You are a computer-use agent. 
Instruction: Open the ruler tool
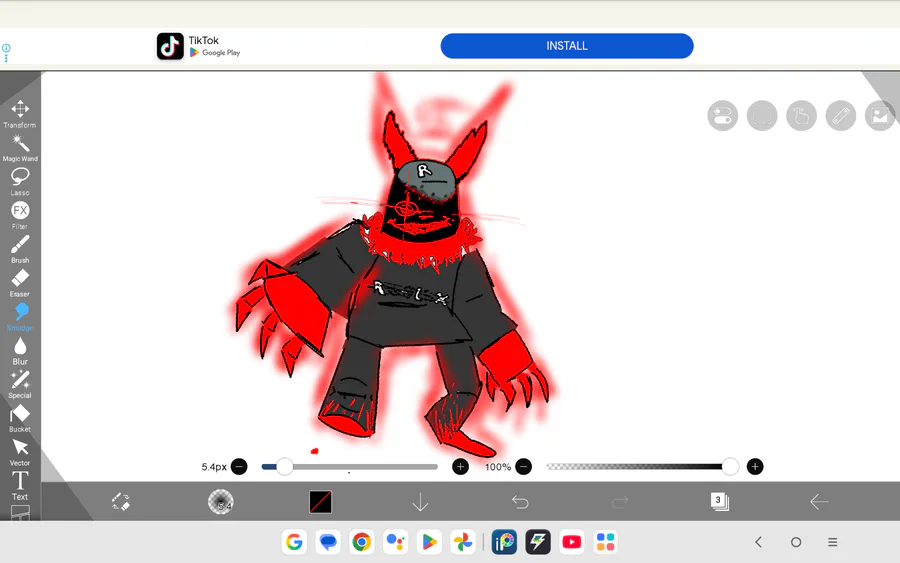coord(840,116)
